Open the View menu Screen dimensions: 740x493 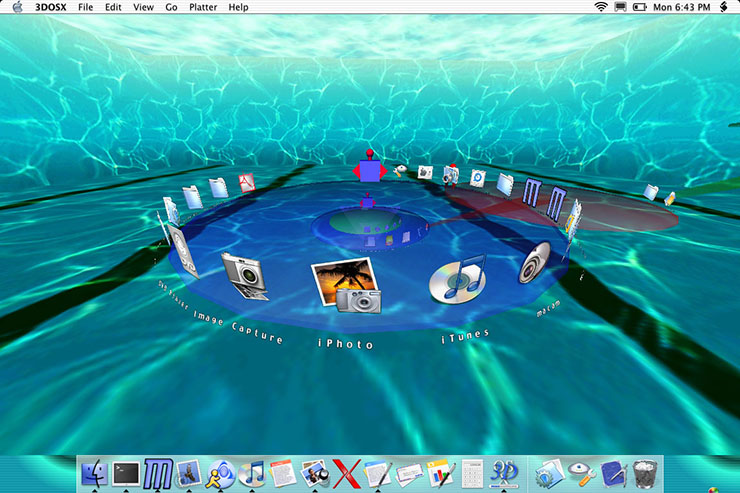(143, 7)
